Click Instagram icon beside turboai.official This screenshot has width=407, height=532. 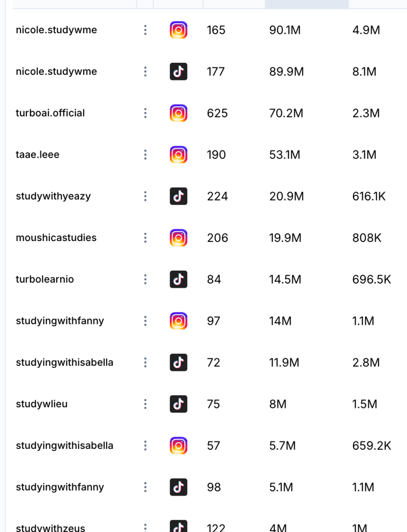click(x=179, y=113)
